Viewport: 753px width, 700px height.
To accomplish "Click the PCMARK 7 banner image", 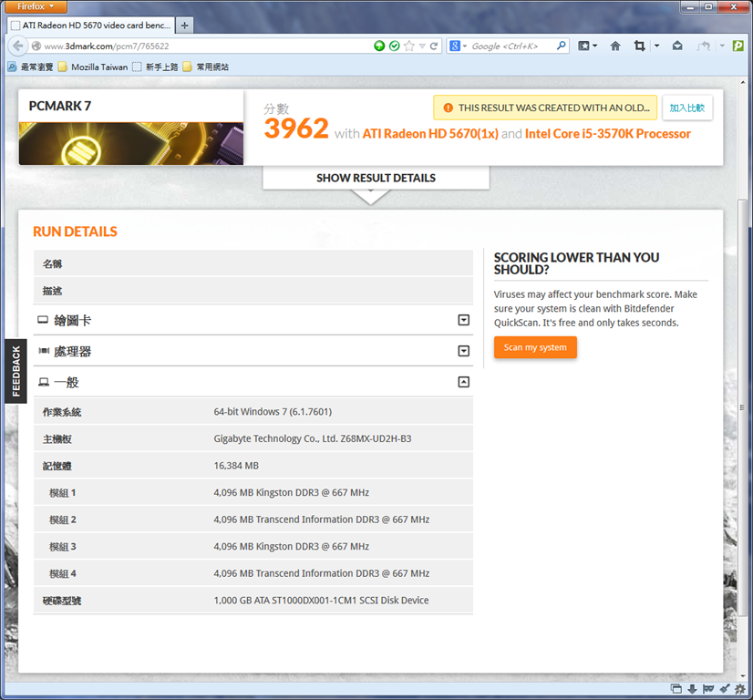I will coord(131,143).
